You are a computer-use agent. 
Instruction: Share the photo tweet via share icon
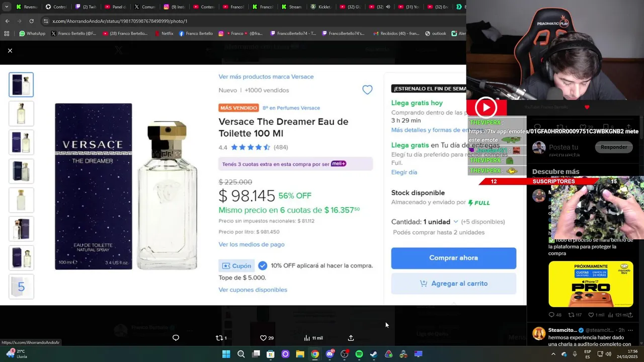pos(351,338)
